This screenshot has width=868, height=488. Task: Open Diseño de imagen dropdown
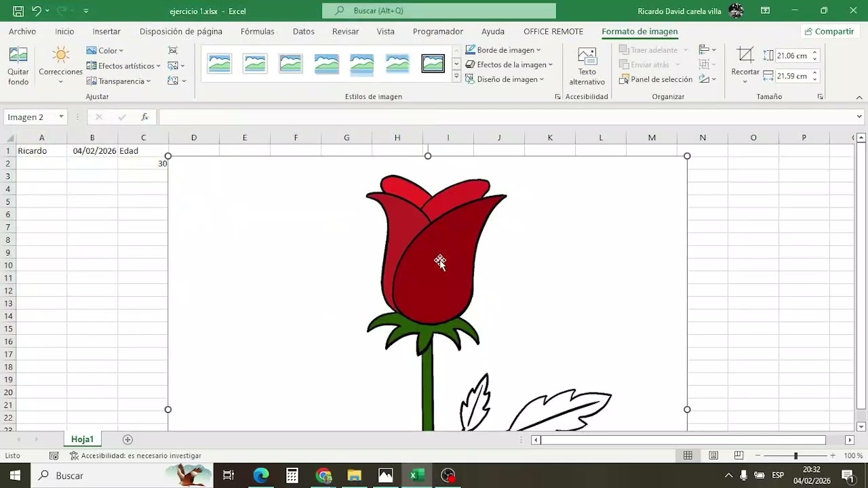505,79
